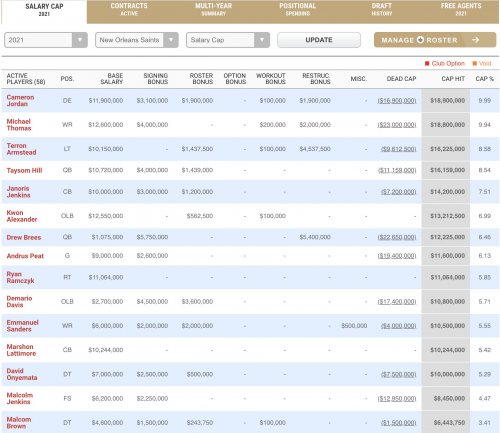Open Malcom Brown player link
Image resolution: width=500 pixels, height=433 pixels.
click(19, 423)
